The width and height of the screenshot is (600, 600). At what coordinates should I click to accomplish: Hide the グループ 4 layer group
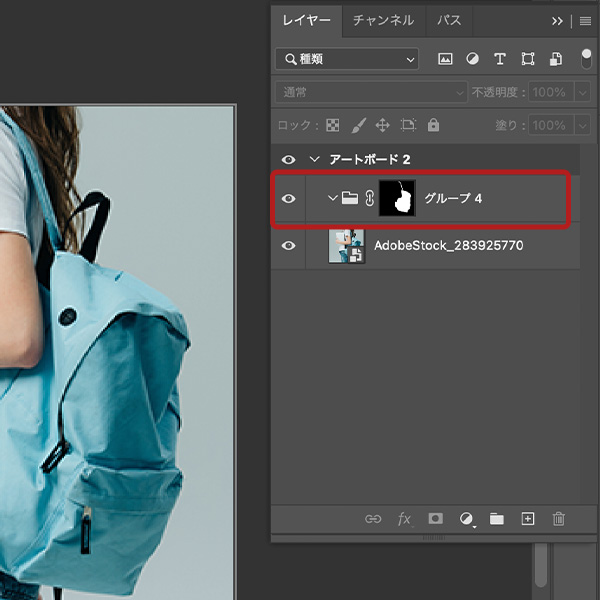(x=289, y=199)
